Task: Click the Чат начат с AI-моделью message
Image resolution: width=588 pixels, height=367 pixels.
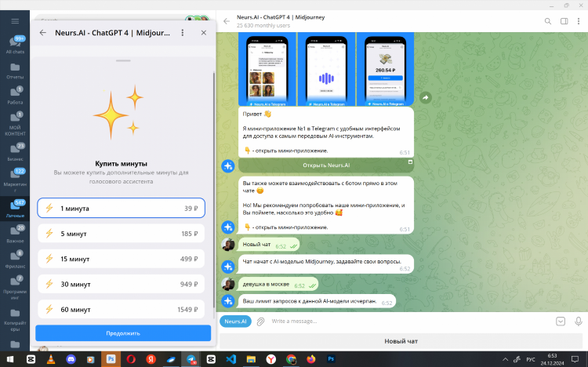Action: [326, 263]
